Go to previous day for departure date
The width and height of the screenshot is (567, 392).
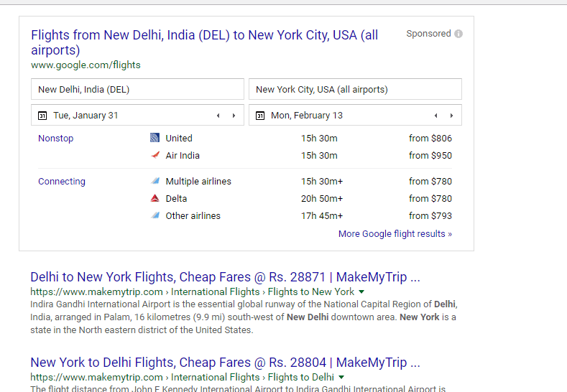click(x=218, y=116)
